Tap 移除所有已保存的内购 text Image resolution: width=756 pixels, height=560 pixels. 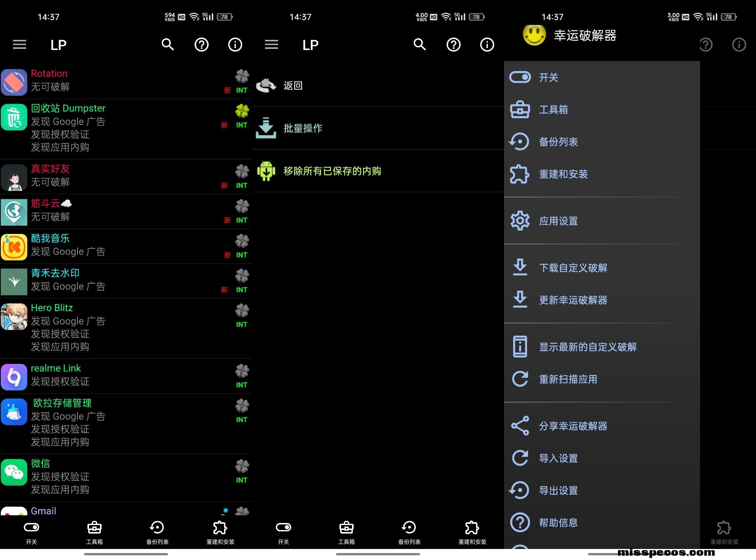pos(332,171)
